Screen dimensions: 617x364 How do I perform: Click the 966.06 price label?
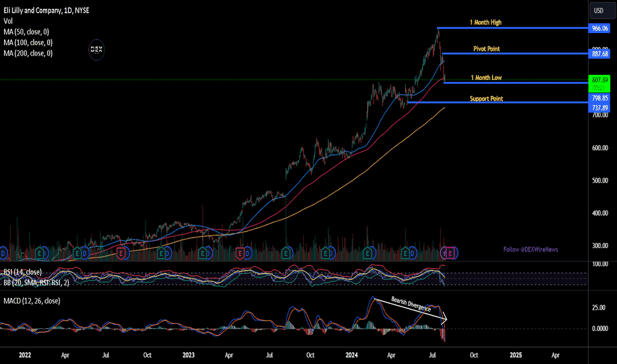coord(599,28)
